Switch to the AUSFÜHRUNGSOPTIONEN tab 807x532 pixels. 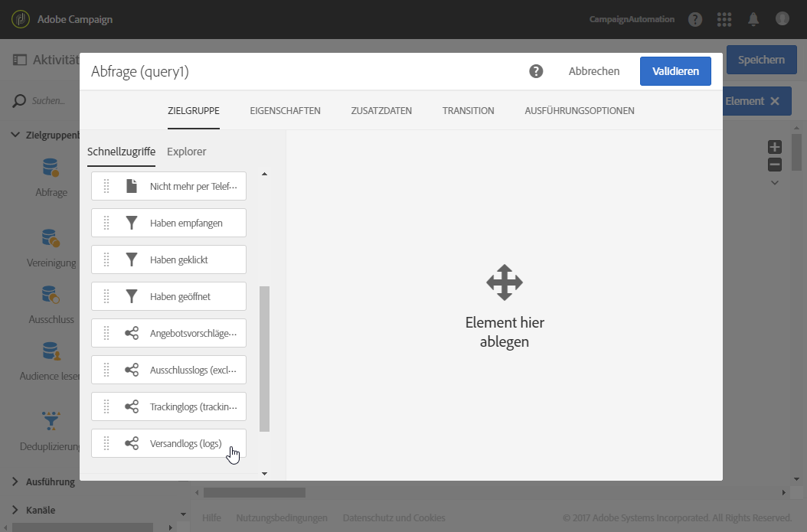coord(580,111)
